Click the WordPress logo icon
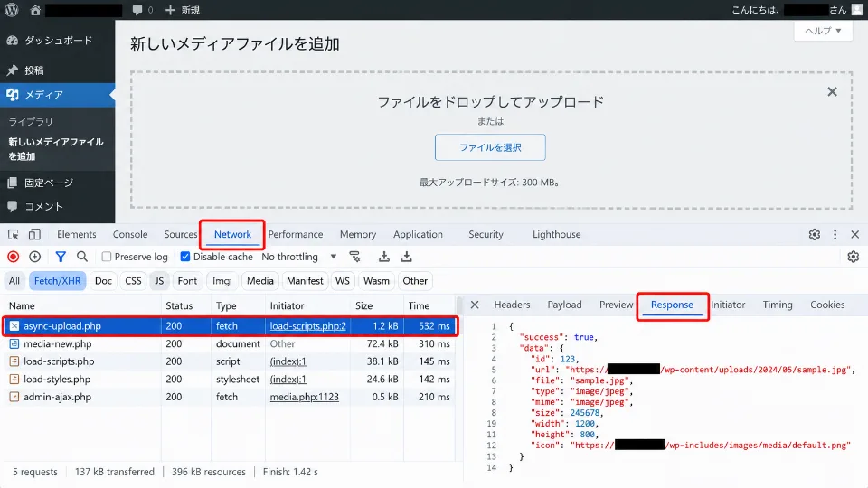 tap(11, 9)
